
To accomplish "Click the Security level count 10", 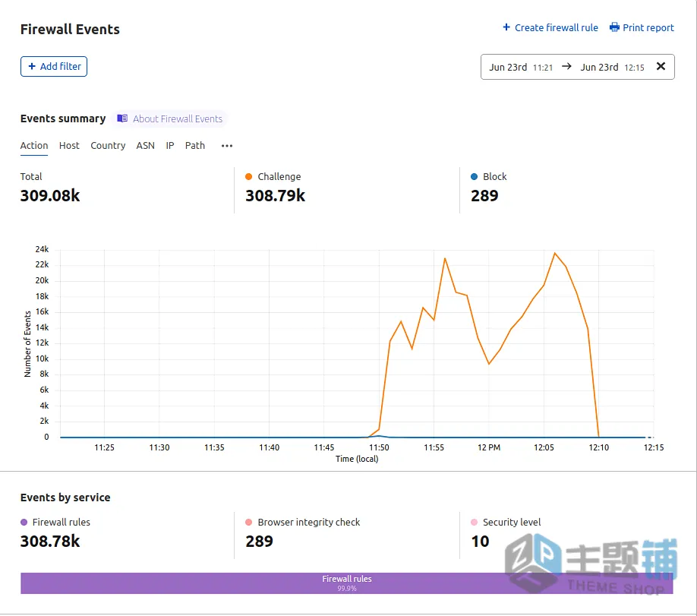I will tap(480, 542).
